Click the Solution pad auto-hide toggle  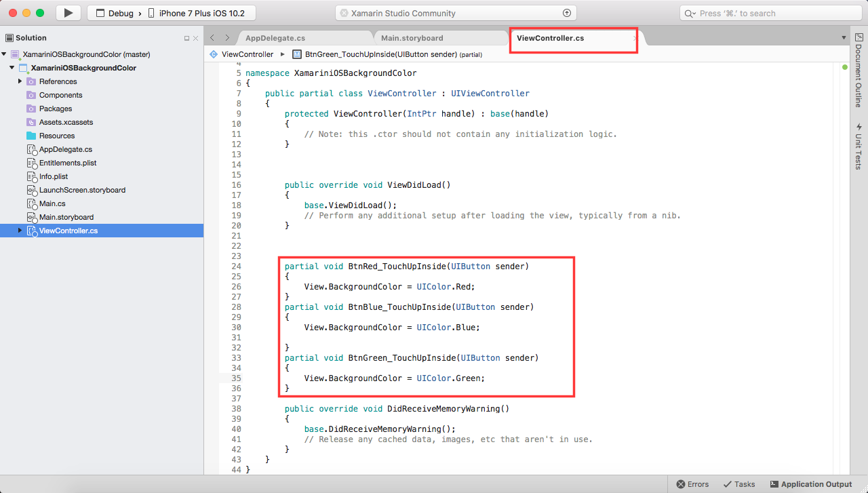click(x=189, y=37)
